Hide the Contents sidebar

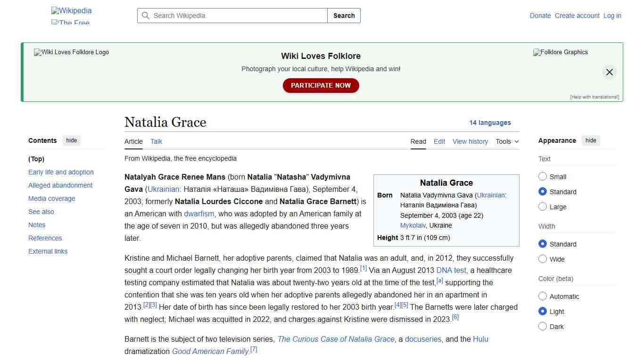(x=71, y=140)
